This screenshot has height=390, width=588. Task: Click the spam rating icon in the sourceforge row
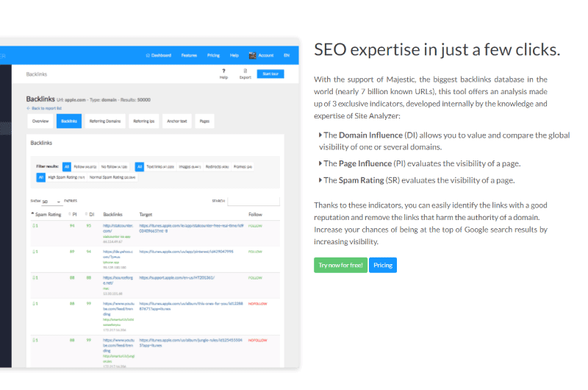coord(35,277)
